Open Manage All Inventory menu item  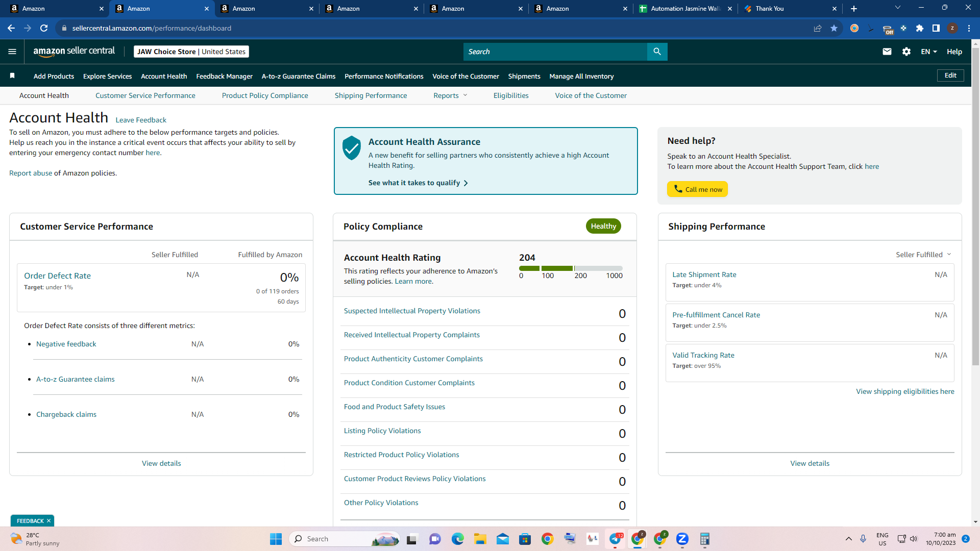coord(581,76)
